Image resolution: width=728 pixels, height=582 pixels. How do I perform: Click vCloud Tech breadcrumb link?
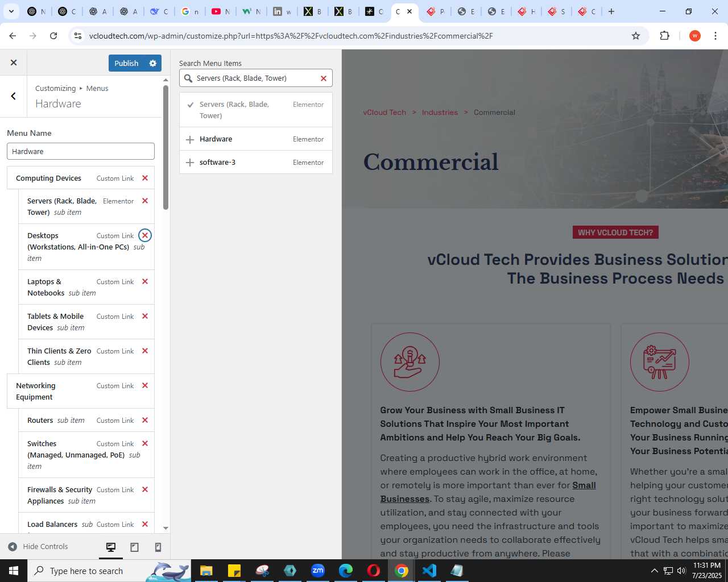point(384,113)
